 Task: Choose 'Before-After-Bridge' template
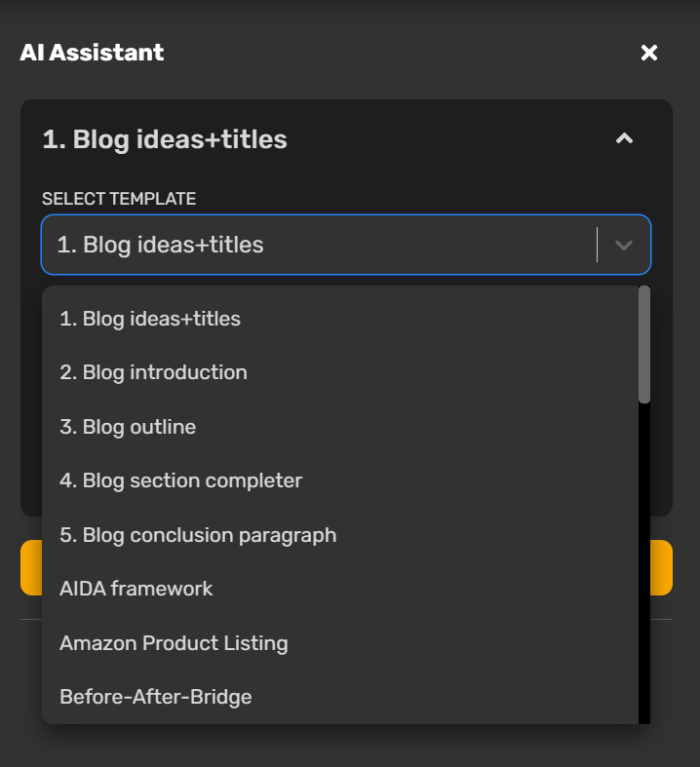(340, 697)
